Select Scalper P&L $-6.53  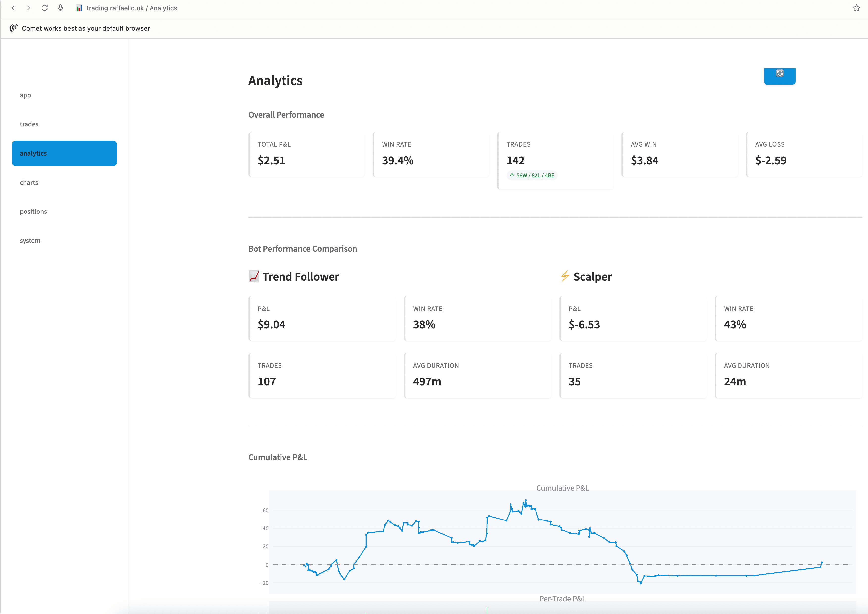tap(584, 324)
